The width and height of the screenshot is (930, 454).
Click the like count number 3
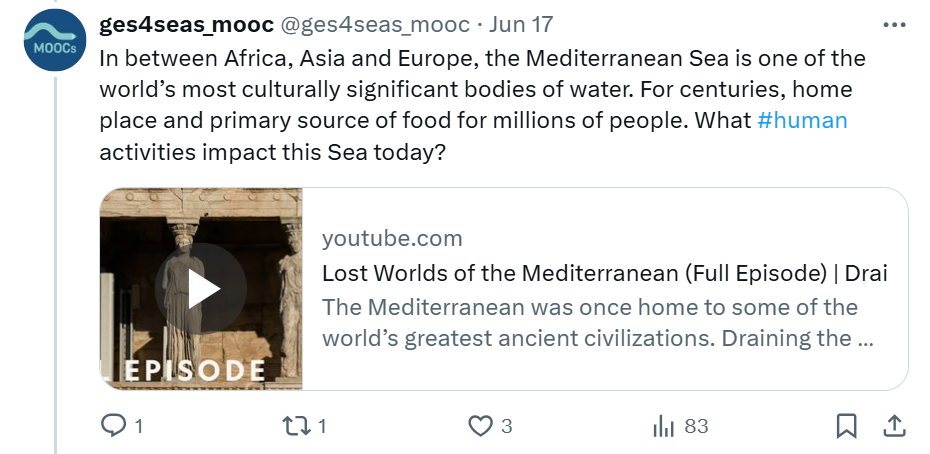507,426
